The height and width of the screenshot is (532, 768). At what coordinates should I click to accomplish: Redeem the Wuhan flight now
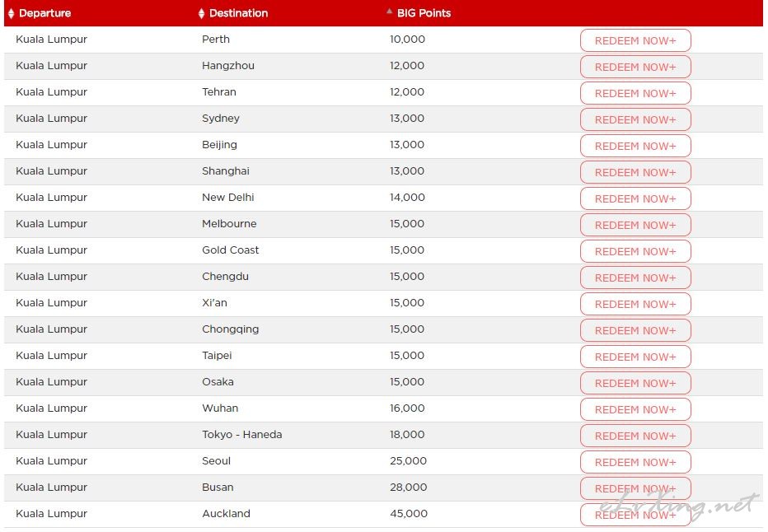tap(635, 410)
